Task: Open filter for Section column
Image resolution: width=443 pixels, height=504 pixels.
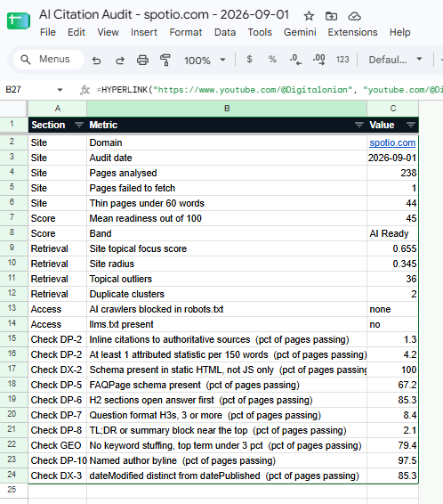Action: click(x=78, y=125)
